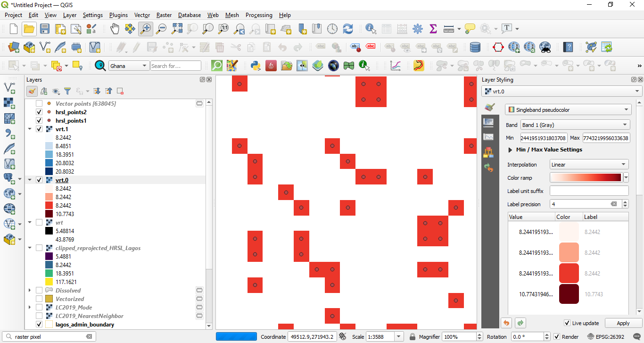
Task: Click the green search plugin icon
Action: [217, 66]
